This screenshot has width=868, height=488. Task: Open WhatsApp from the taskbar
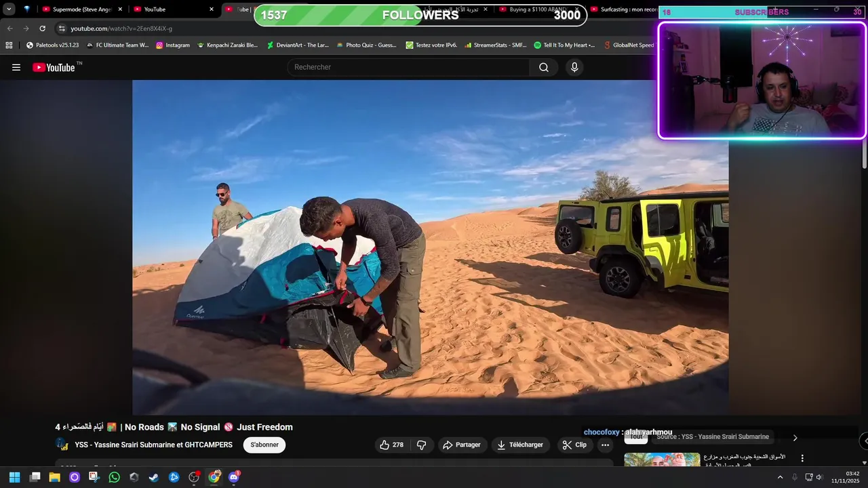114,477
